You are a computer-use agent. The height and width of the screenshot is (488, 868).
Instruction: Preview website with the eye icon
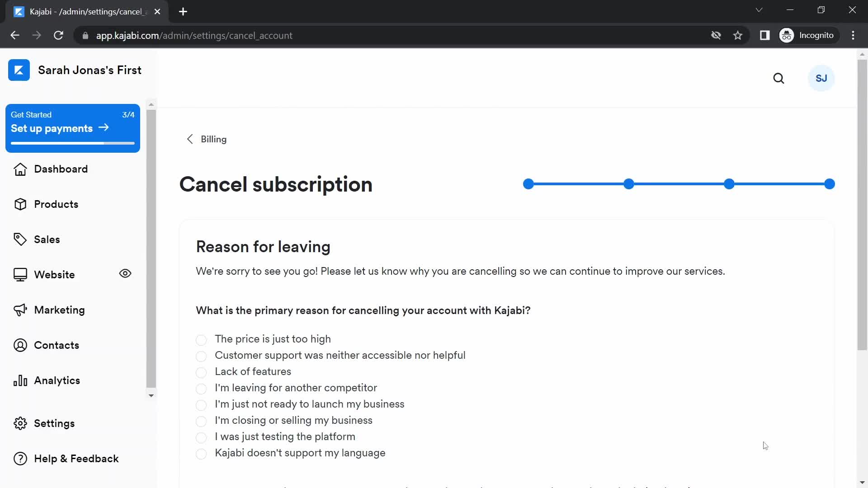[x=125, y=274]
